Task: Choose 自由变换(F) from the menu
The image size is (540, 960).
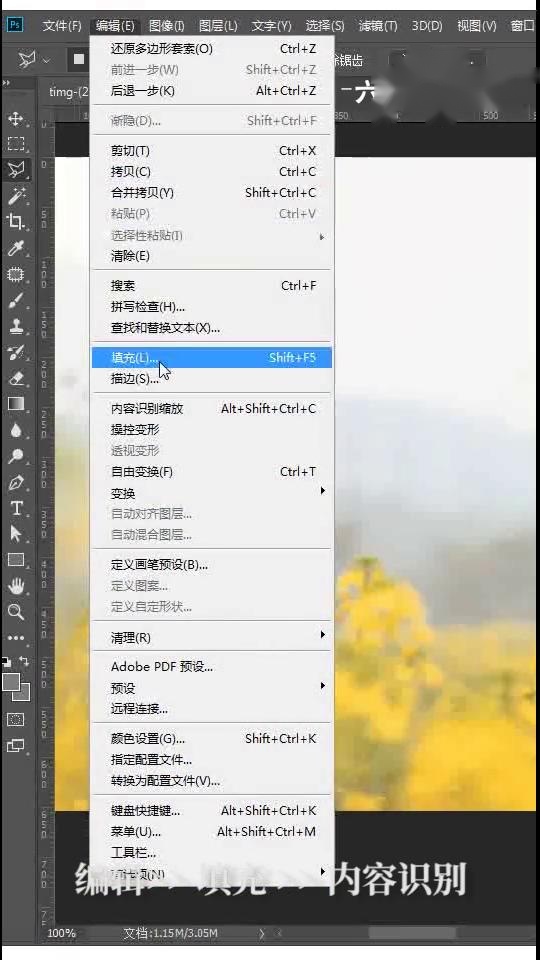Action: point(212,472)
